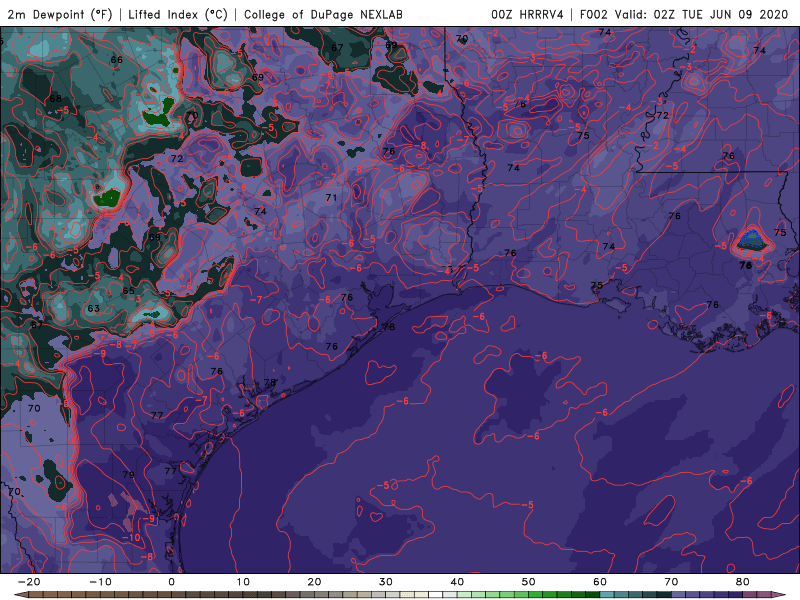
Task: Click the dewpoint value "66" on the map
Action: click(116, 60)
